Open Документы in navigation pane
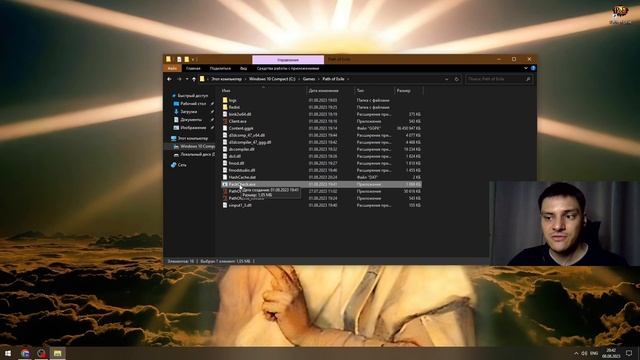The height and width of the screenshot is (360, 640). [x=191, y=120]
